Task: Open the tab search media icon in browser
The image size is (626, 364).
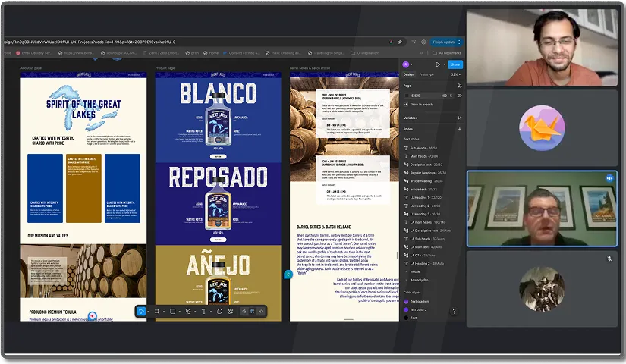Action: click(x=414, y=42)
